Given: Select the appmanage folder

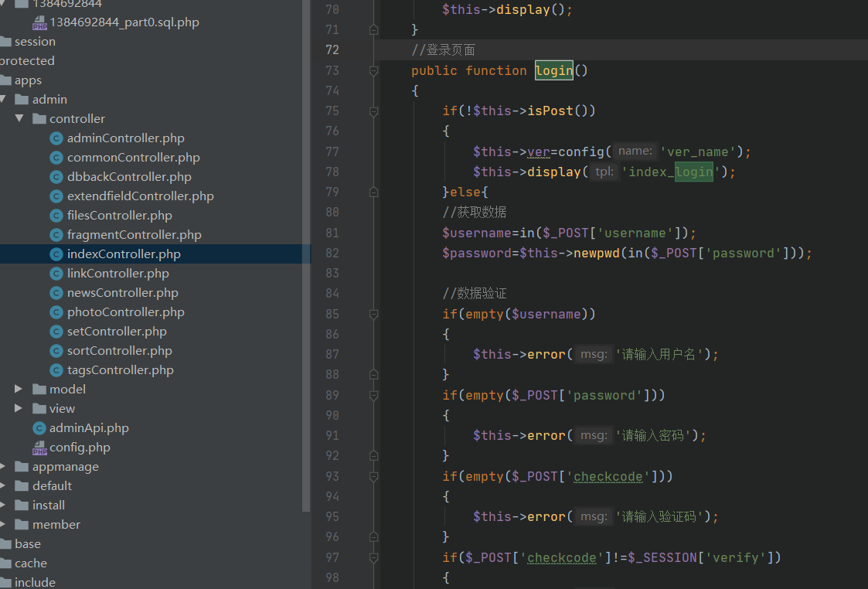Looking at the screenshot, I should point(66,467).
